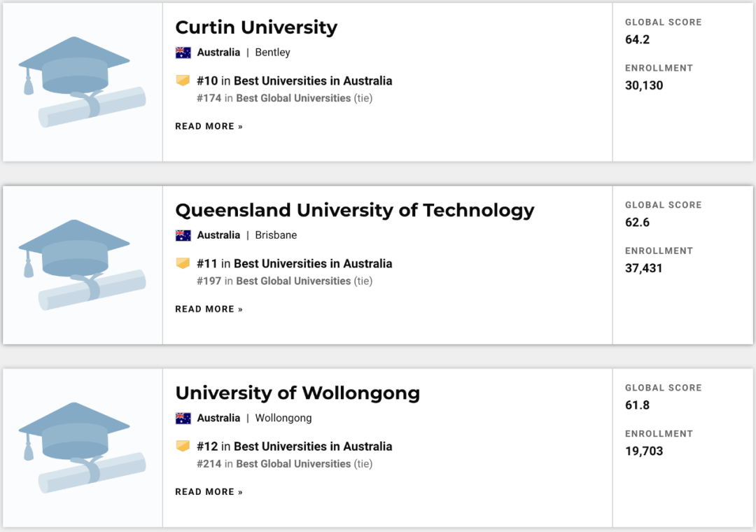The image size is (756, 532).
Task: Open #10 in Best Universities in Australia link
Action: point(295,80)
